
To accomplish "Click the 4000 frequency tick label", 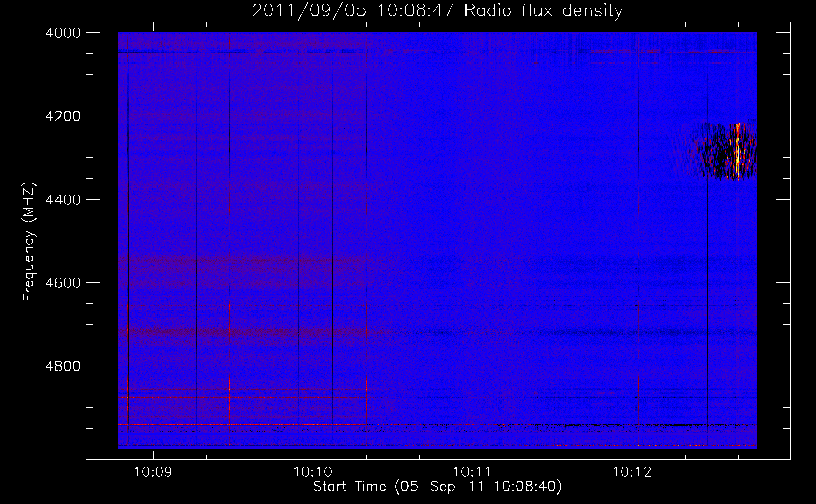I will pos(63,33).
